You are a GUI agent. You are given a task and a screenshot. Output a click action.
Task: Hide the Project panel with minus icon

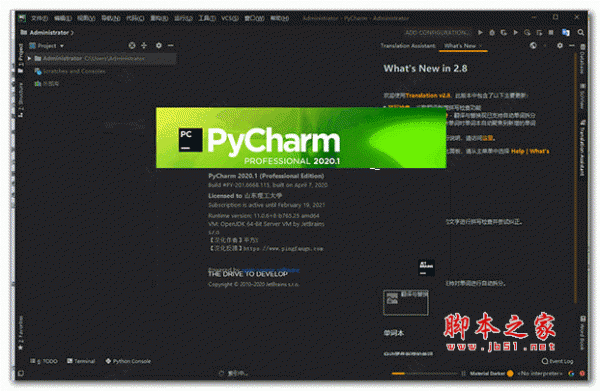click(171, 46)
